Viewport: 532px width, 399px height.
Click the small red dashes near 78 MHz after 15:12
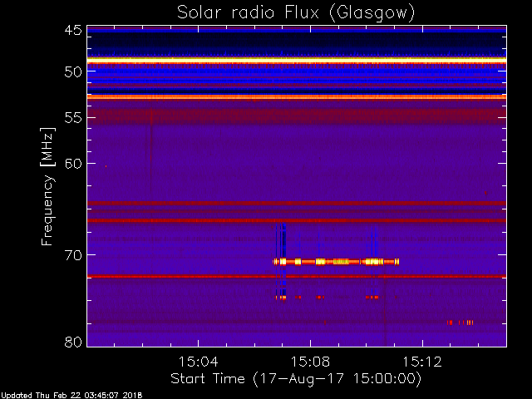coord(460,323)
